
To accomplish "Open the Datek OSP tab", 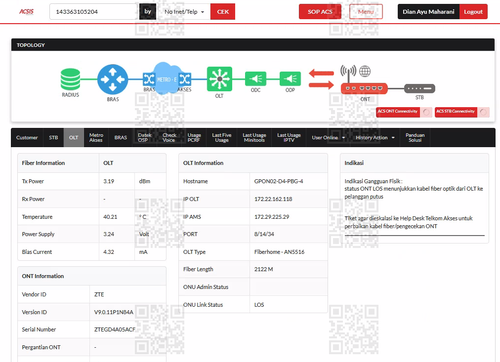I will [x=145, y=138].
